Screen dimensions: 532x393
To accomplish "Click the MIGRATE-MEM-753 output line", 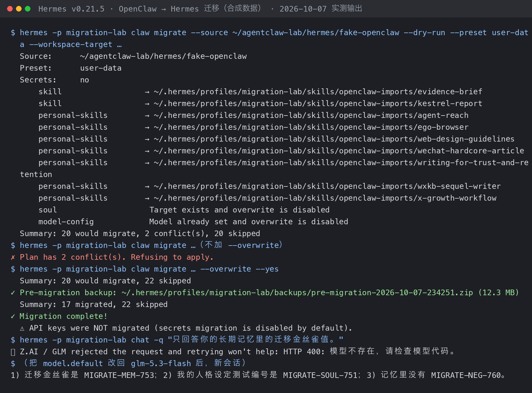I will coord(258,375).
